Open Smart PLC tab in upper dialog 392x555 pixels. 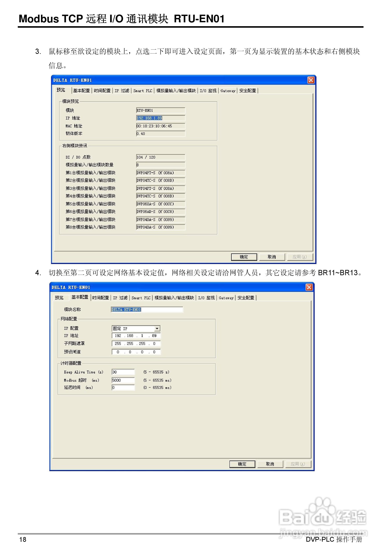point(143,91)
